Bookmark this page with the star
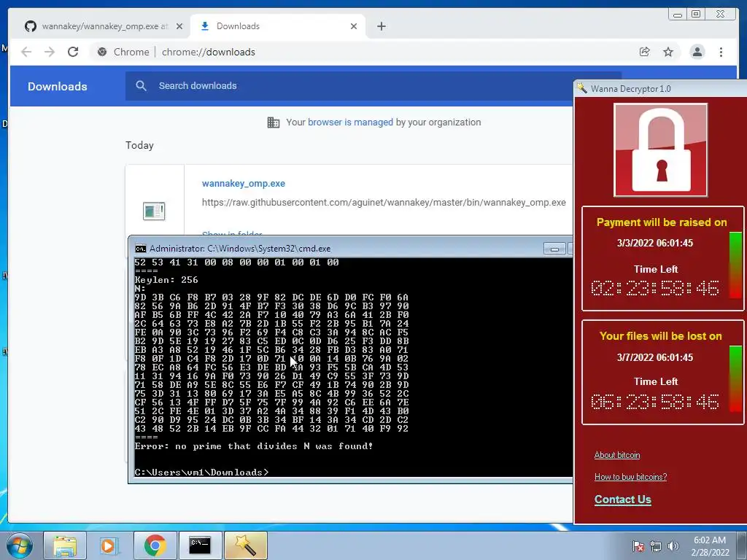Screen dimensions: 747x560 [668, 52]
